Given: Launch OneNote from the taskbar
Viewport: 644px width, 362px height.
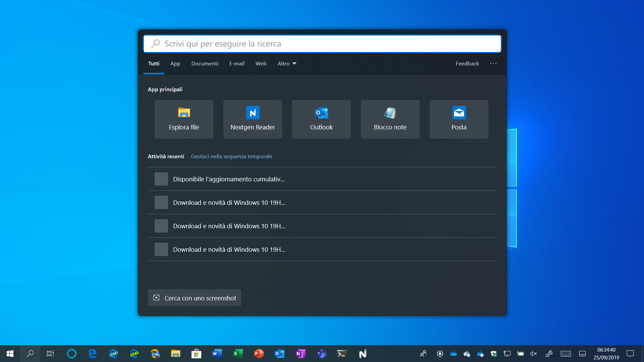Looking at the screenshot, I should pos(301,354).
